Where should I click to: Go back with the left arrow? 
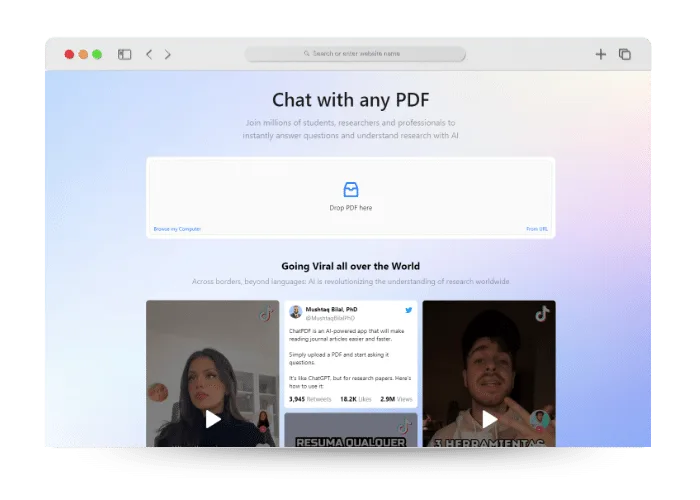[149, 54]
